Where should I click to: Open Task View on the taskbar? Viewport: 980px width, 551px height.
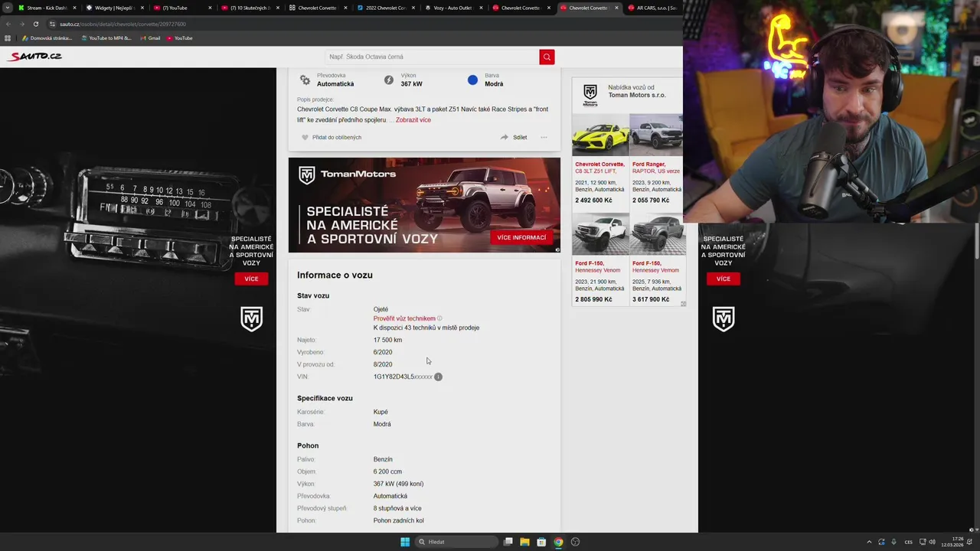pyautogui.click(x=508, y=542)
